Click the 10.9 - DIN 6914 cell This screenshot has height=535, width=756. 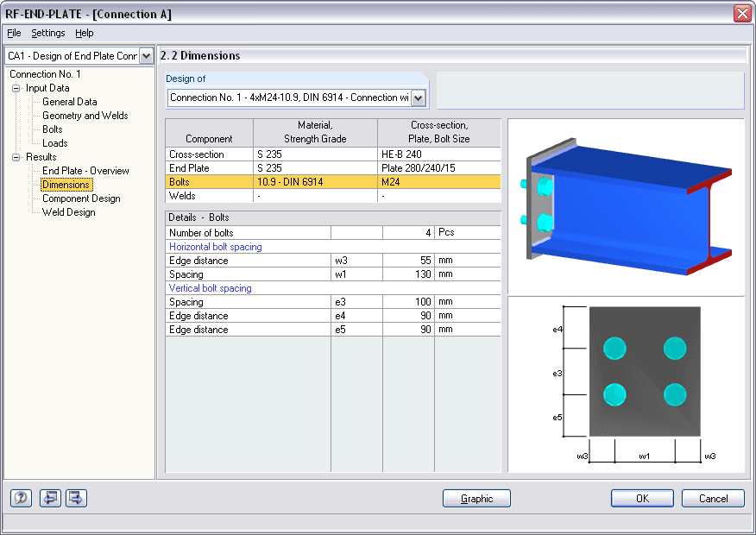[315, 182]
